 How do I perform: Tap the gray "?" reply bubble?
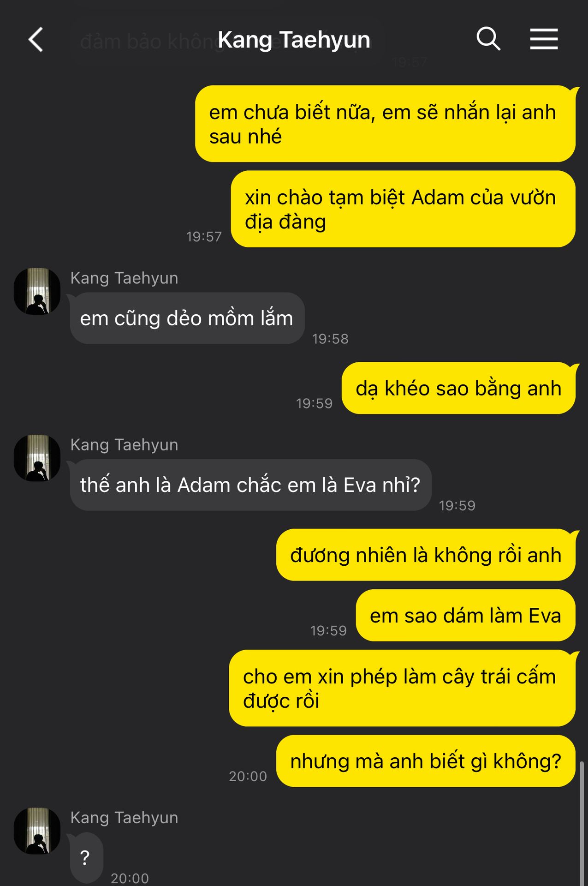(x=86, y=858)
